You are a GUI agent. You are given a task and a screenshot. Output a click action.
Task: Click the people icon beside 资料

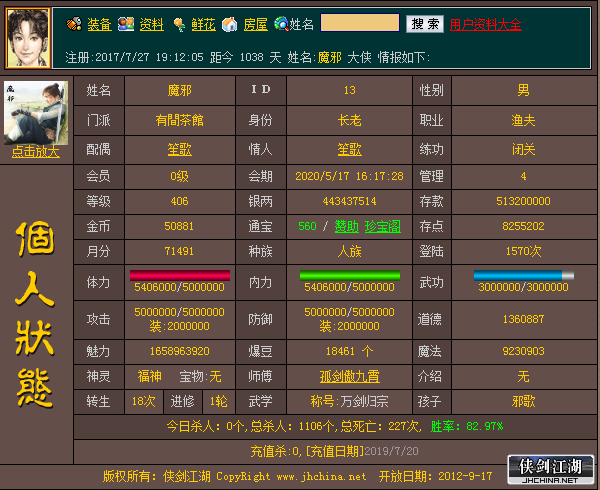coord(126,24)
